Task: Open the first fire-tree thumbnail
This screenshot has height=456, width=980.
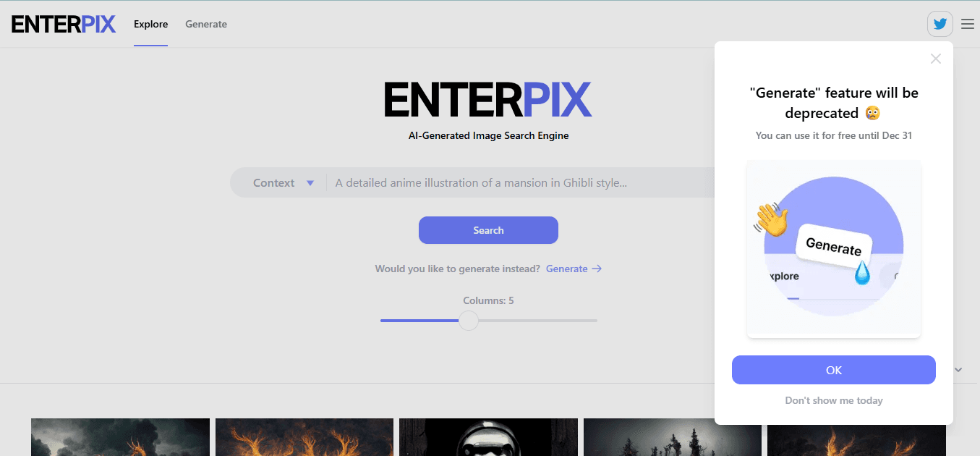Action: [x=120, y=437]
